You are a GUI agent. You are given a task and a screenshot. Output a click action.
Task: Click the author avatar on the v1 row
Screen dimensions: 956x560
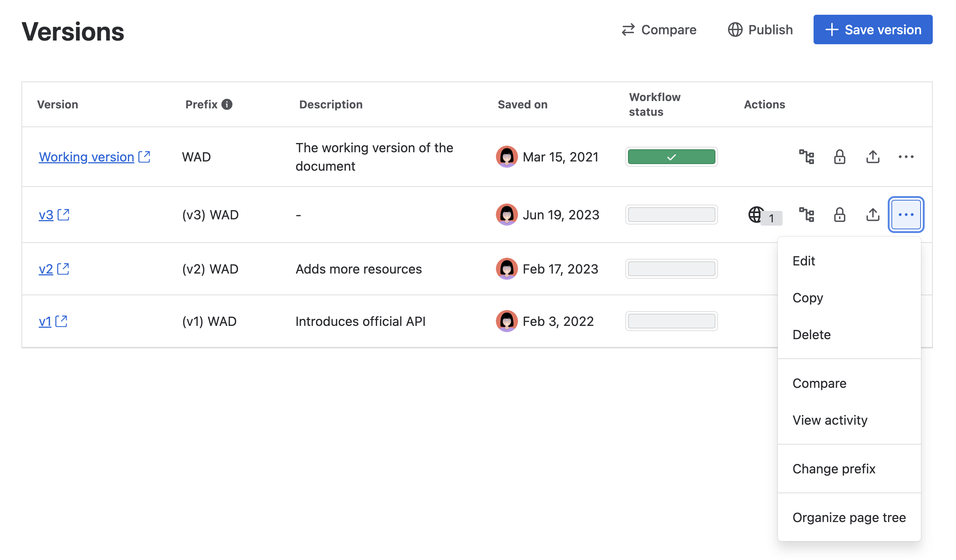[x=507, y=321]
